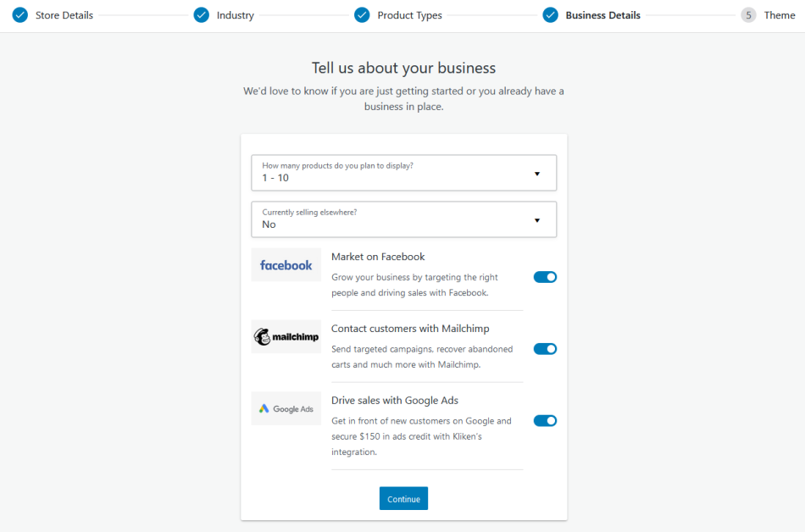Screen dimensions: 805x532
Task: Disable the Market on Facebook toggle
Action: pos(545,277)
